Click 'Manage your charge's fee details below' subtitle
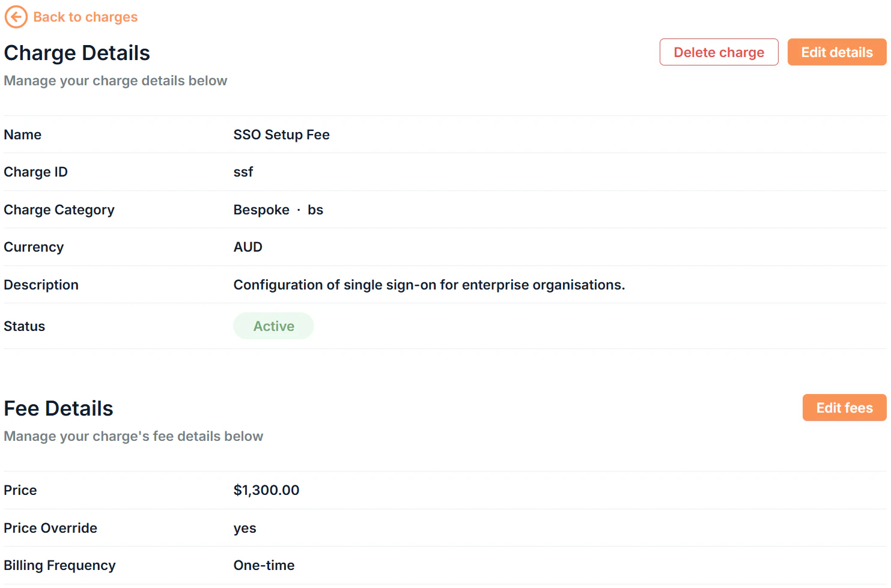This screenshot has width=891, height=588. click(133, 436)
